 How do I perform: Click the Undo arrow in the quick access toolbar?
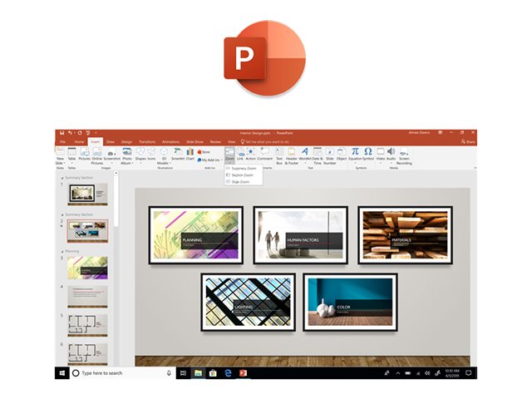[x=70, y=133]
